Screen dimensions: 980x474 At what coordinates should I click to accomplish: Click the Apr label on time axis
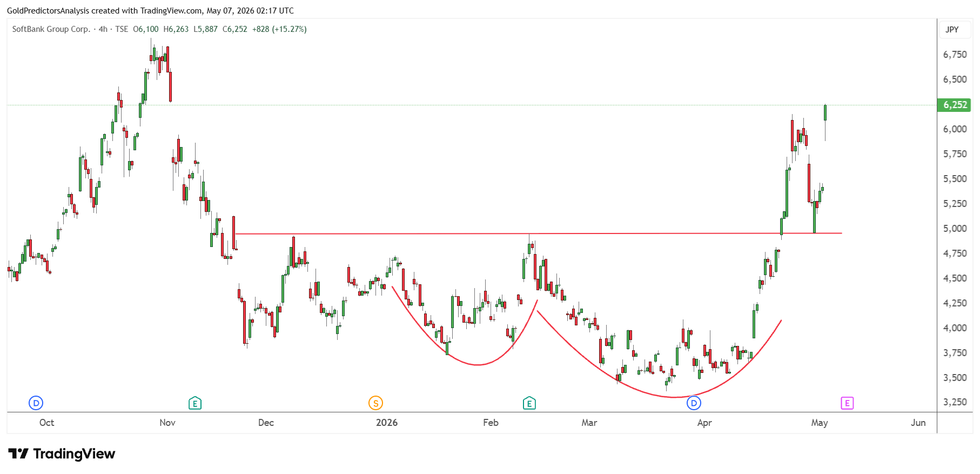pos(704,423)
